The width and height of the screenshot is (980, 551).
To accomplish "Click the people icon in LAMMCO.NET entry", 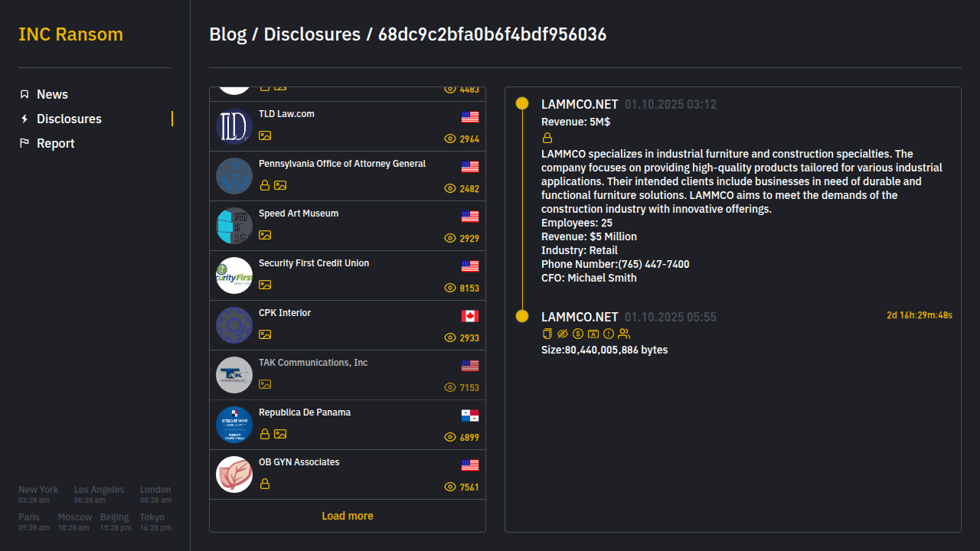I will click(x=624, y=334).
